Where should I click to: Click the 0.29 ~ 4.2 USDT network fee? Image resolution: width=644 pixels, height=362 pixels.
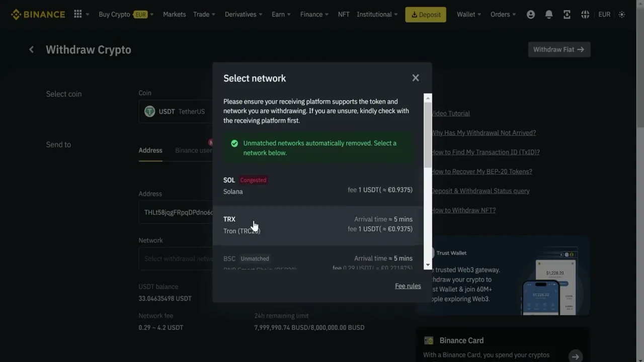click(x=161, y=327)
